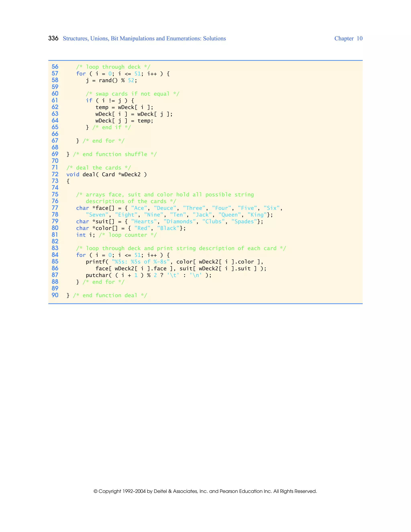Click the Chapter 10 header label
Image resolution: width=411 pixels, height=532 pixels.
pyautogui.click(x=348, y=39)
